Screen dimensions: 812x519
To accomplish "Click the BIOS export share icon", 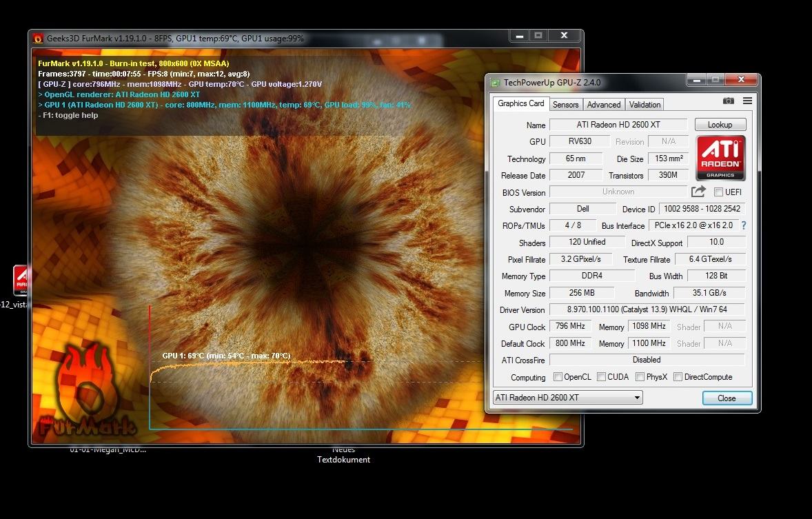I will pos(698,192).
